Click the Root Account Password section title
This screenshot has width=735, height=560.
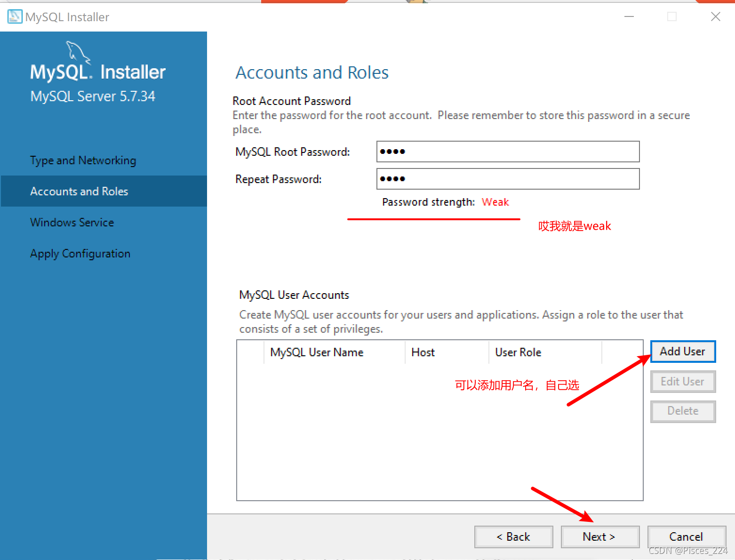coord(292,101)
